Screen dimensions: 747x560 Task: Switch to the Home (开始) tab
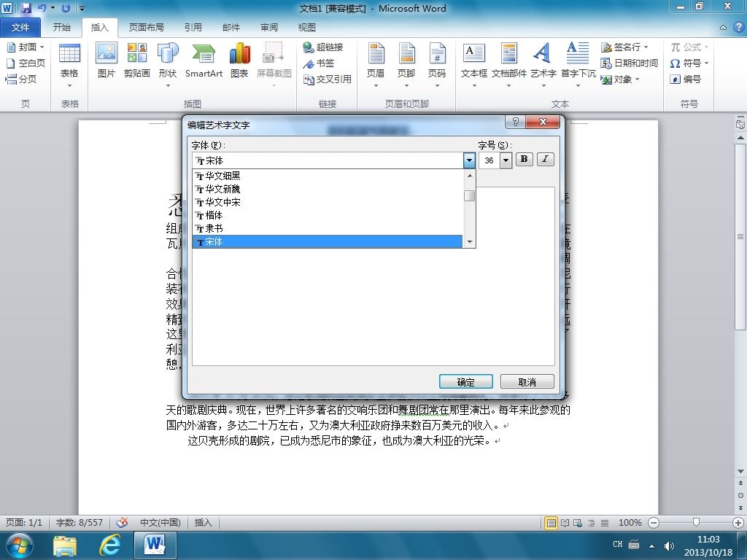(62, 27)
